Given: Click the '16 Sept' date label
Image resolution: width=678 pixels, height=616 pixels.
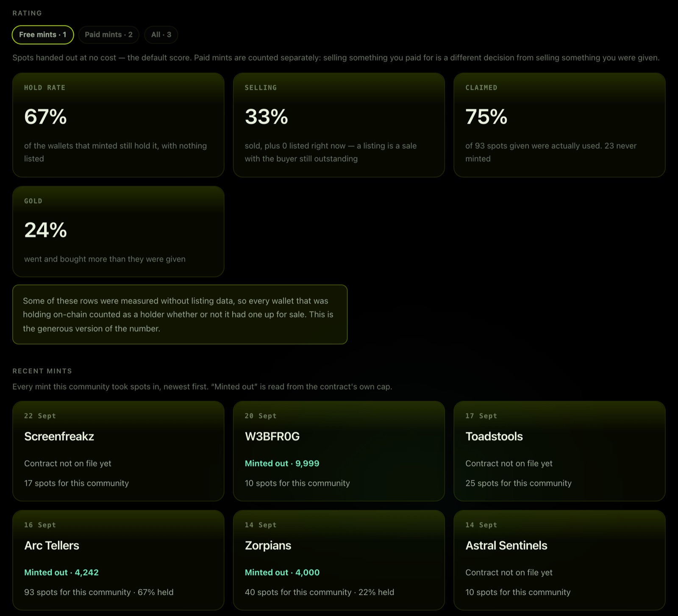Looking at the screenshot, I should (x=40, y=525).
